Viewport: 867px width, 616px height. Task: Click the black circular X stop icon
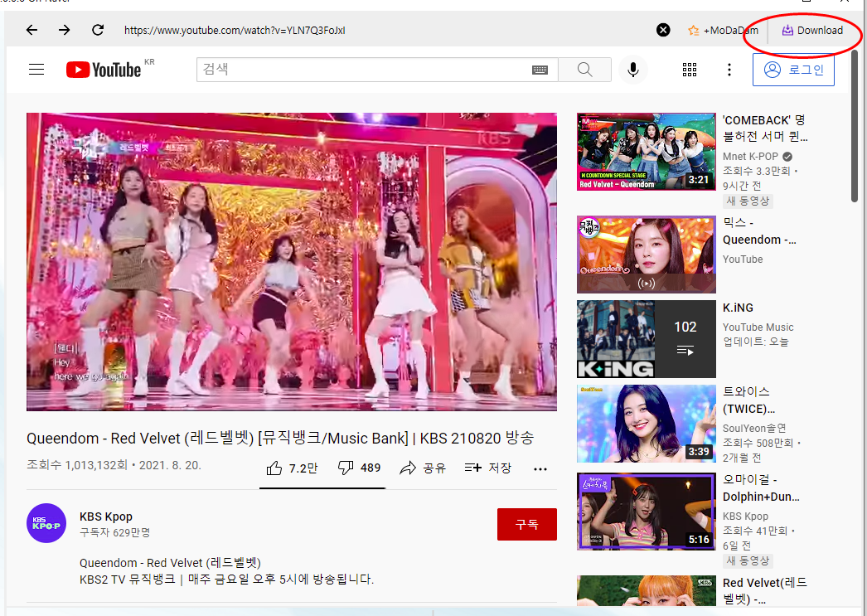pyautogui.click(x=663, y=31)
